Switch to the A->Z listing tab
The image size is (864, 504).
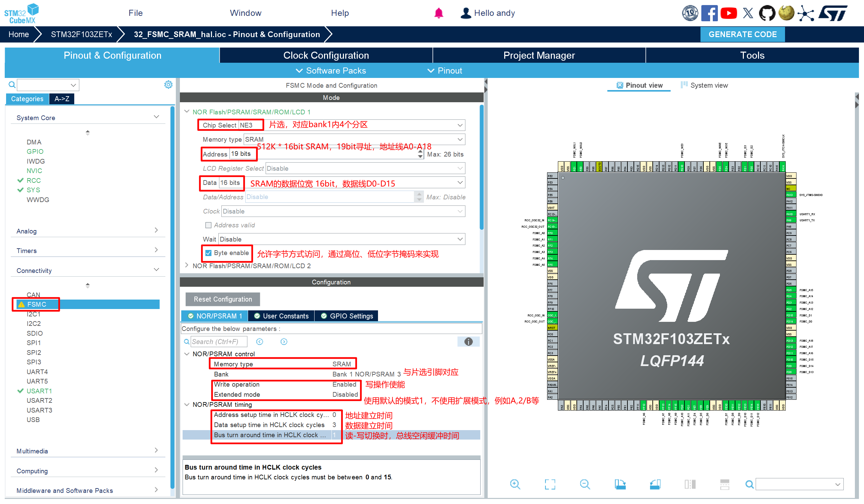coord(62,99)
